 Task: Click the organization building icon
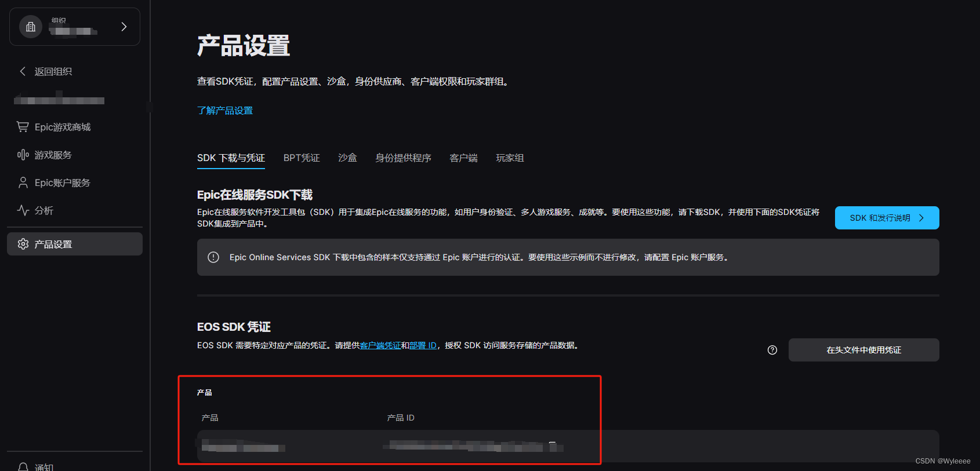click(31, 27)
